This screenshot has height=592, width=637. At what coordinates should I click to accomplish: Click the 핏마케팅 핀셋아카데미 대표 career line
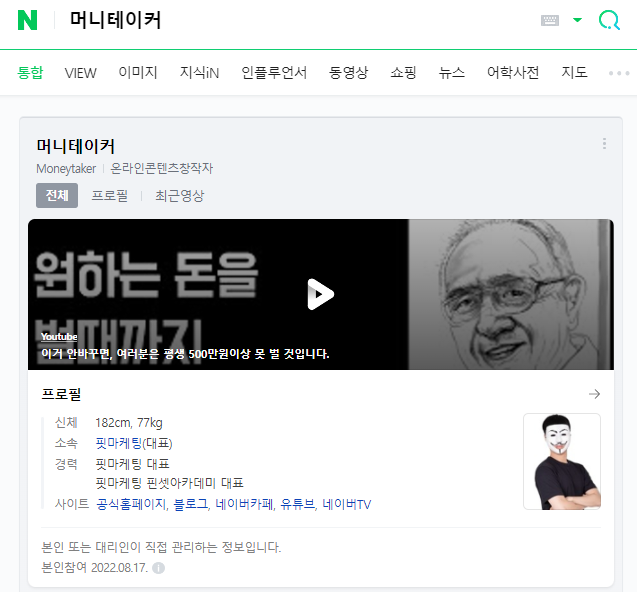[169, 483]
